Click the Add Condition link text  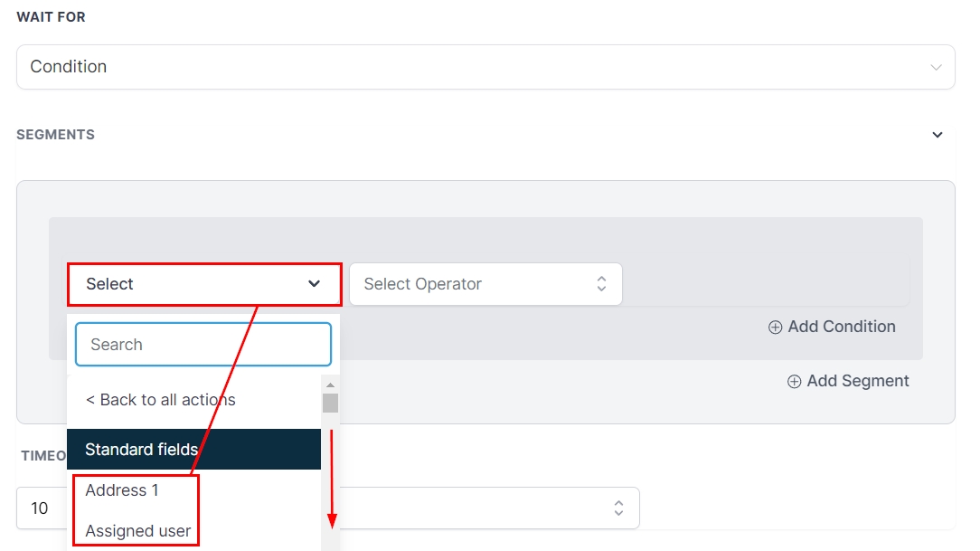[x=842, y=327]
